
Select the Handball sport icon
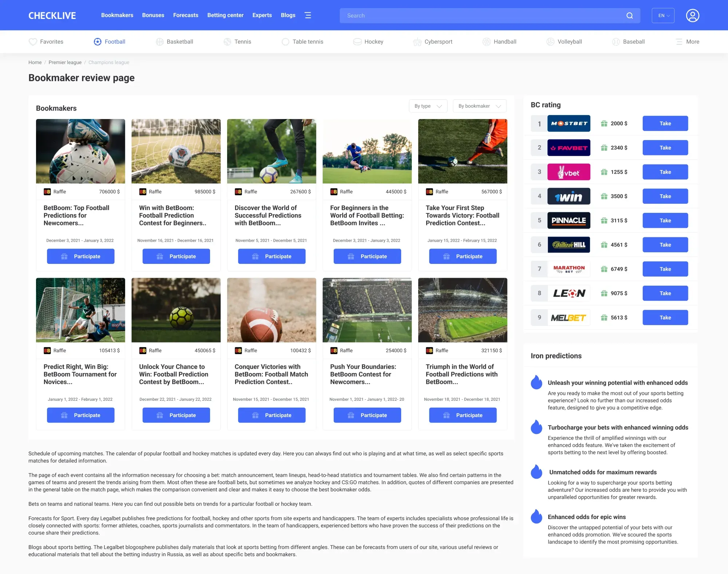pos(486,41)
